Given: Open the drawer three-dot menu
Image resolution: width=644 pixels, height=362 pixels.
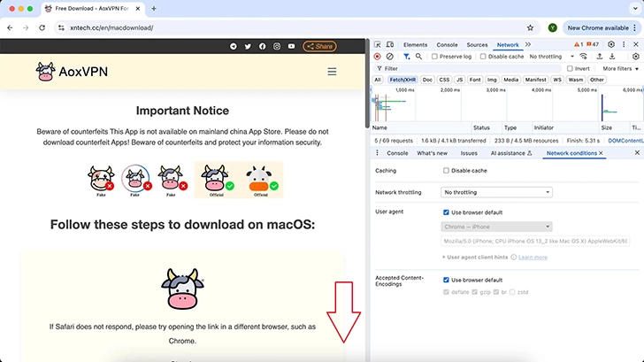Looking at the screenshot, I should coord(377,153).
